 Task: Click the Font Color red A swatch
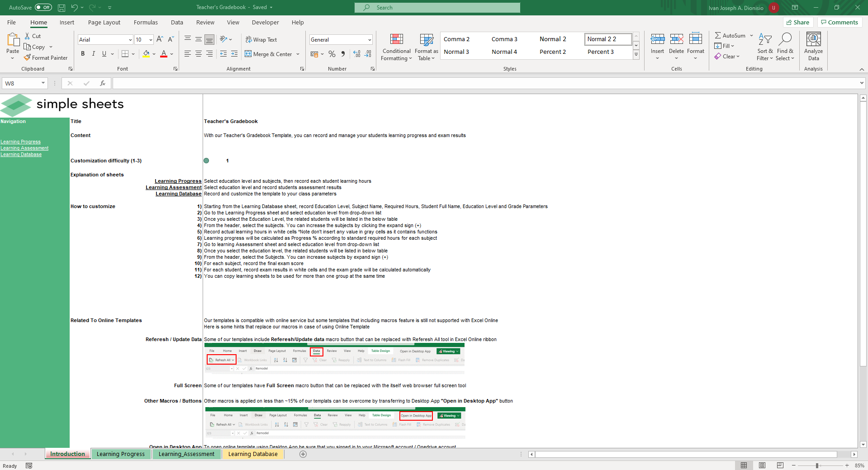point(164,54)
